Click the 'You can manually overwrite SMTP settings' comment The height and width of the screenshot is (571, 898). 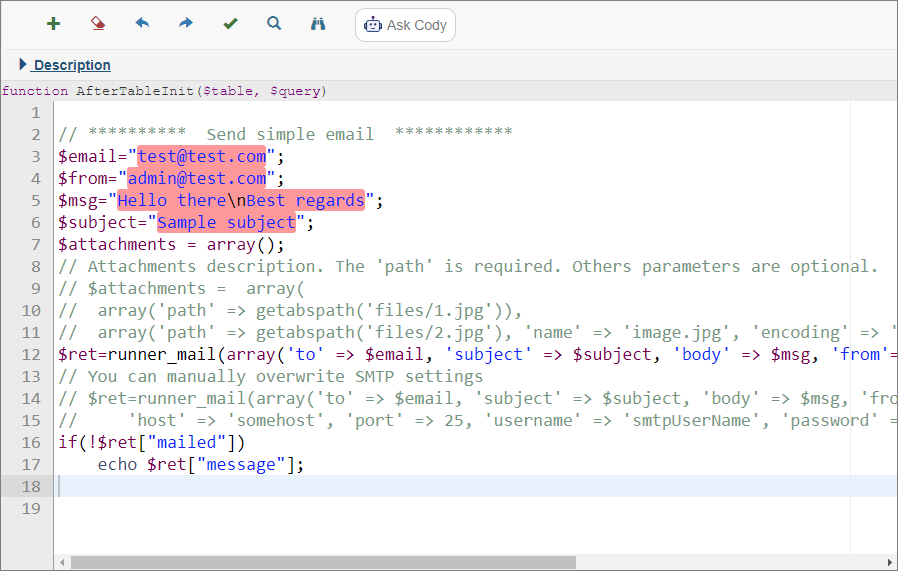pos(271,376)
